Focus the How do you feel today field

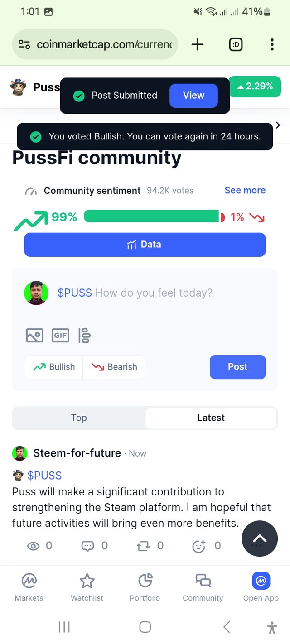point(153,293)
